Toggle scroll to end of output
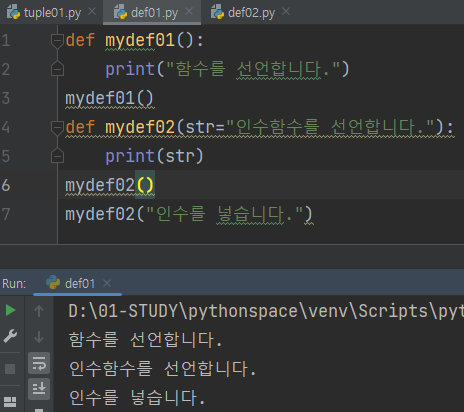The width and height of the screenshot is (464, 412). [39, 389]
